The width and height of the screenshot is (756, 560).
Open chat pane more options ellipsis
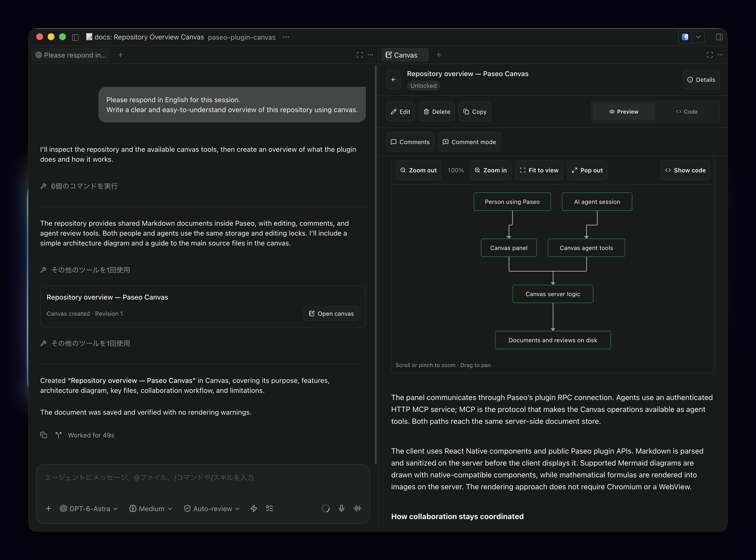[370, 55]
